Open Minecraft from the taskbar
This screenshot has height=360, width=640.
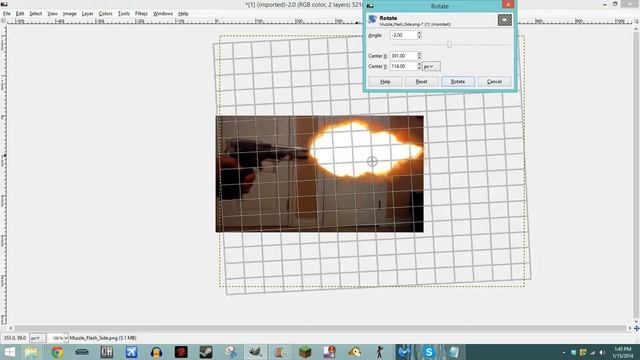pyautogui.click(x=305, y=352)
